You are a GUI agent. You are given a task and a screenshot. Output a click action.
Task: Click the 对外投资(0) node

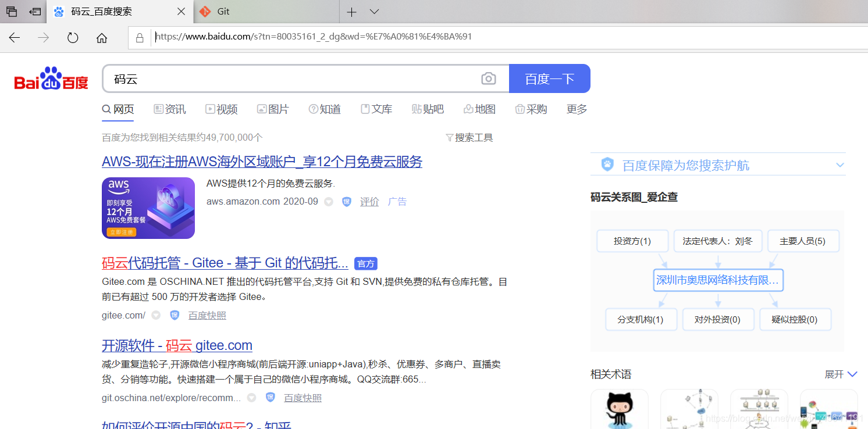[718, 320]
